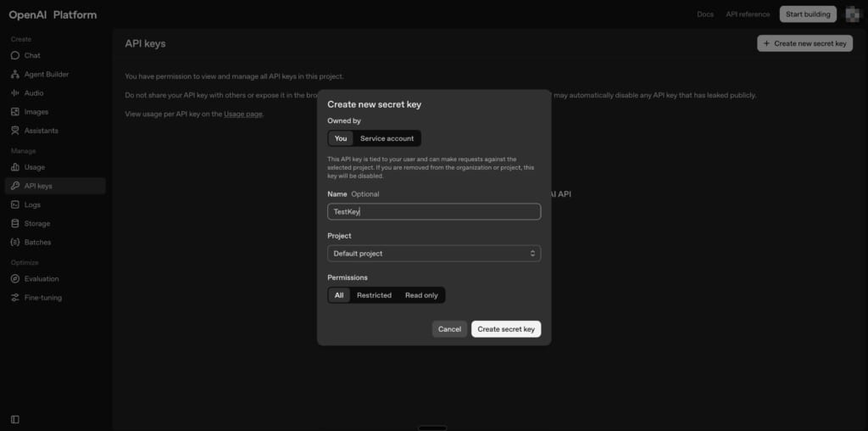Image resolution: width=868 pixels, height=431 pixels.
Task: Select the You owner option
Action: click(340, 138)
